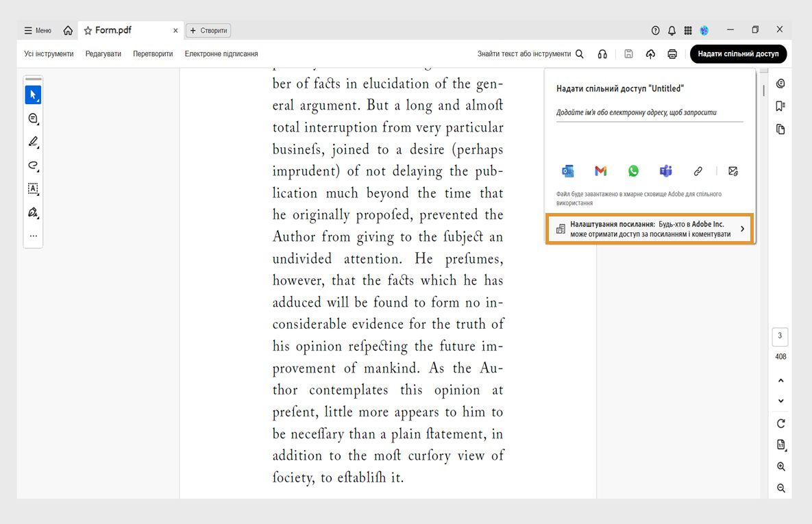This screenshot has width=812, height=524.
Task: Open the hamburger Меню
Action: click(x=37, y=30)
